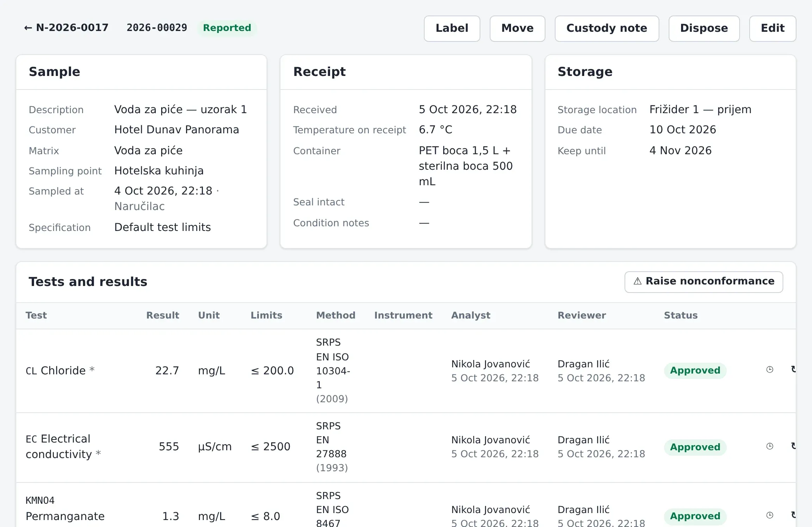Click sampling point Hotelska kuhinja
This screenshot has height=527, width=812.
coord(159,171)
